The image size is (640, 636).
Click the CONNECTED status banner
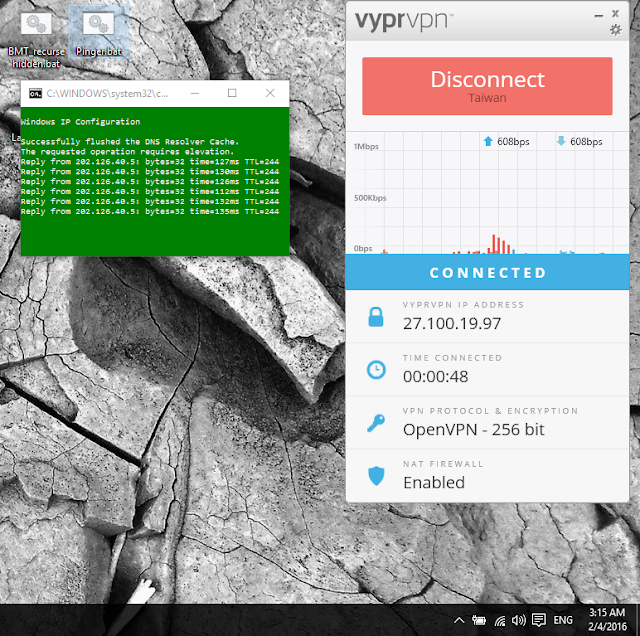tap(487, 272)
